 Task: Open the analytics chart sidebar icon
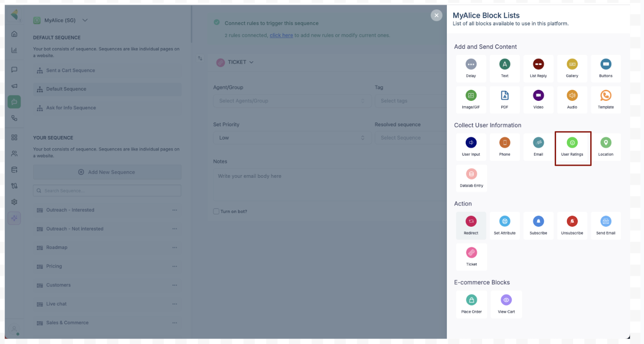[14, 50]
